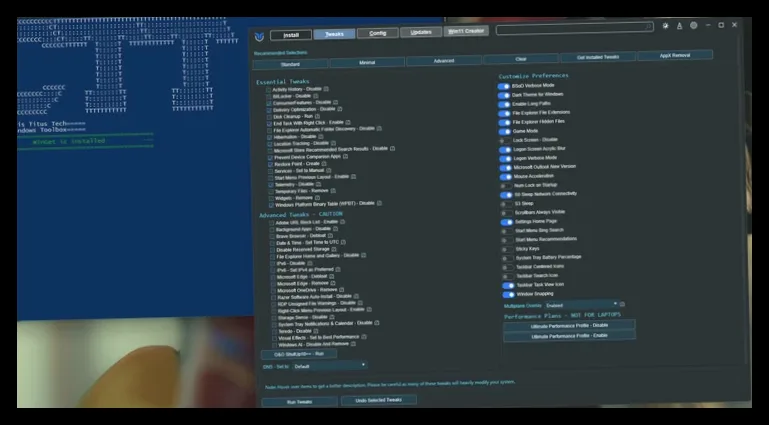This screenshot has height=425, width=769.
Task: Open the DNS Set to dropdown
Action: point(330,366)
